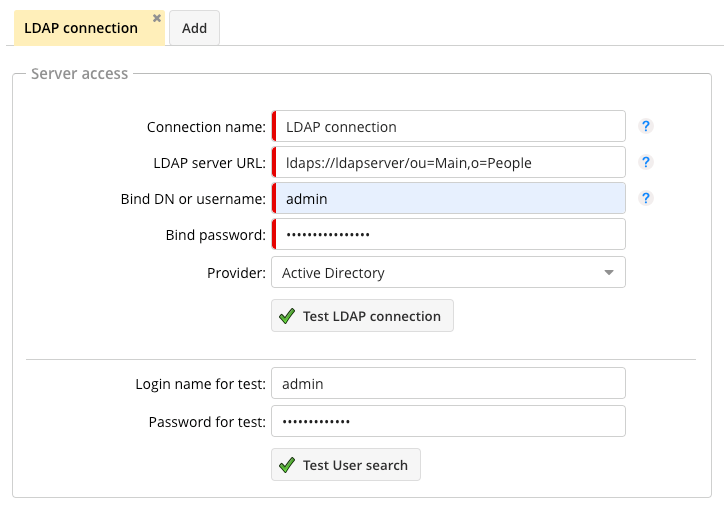The image size is (724, 507).
Task: Focus the Connection name field
Action: point(450,127)
